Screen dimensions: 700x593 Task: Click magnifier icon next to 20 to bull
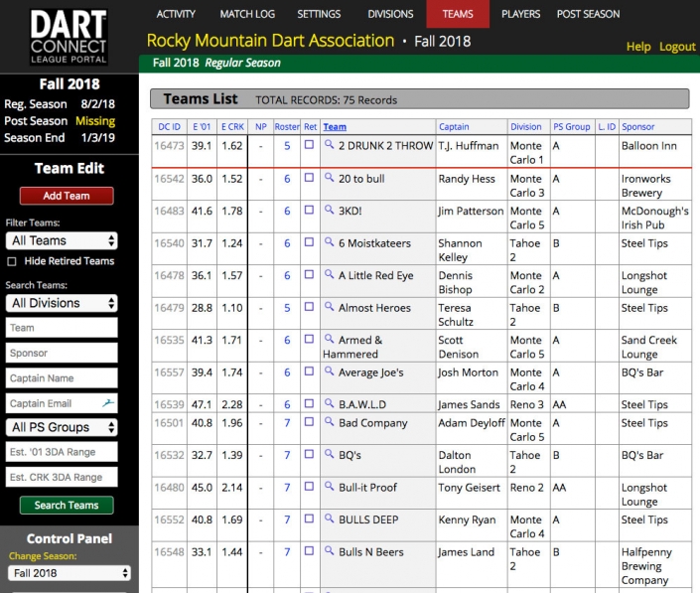click(329, 178)
